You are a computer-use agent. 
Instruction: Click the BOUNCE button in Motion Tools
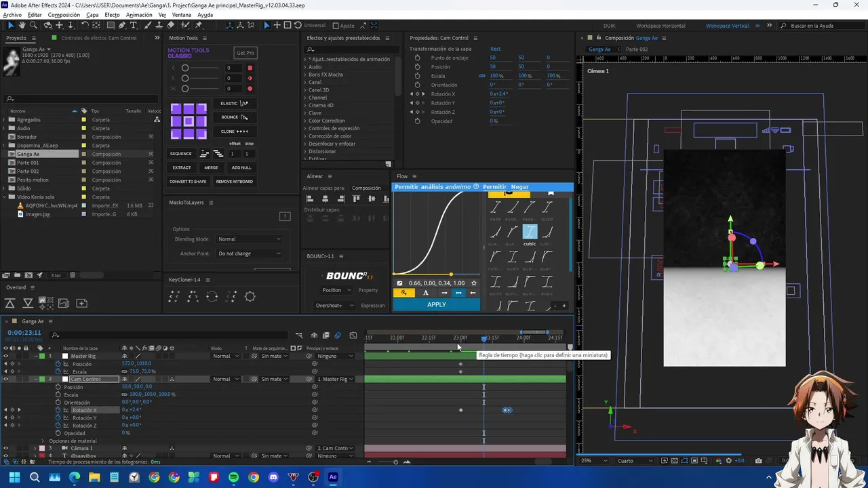tap(235, 117)
